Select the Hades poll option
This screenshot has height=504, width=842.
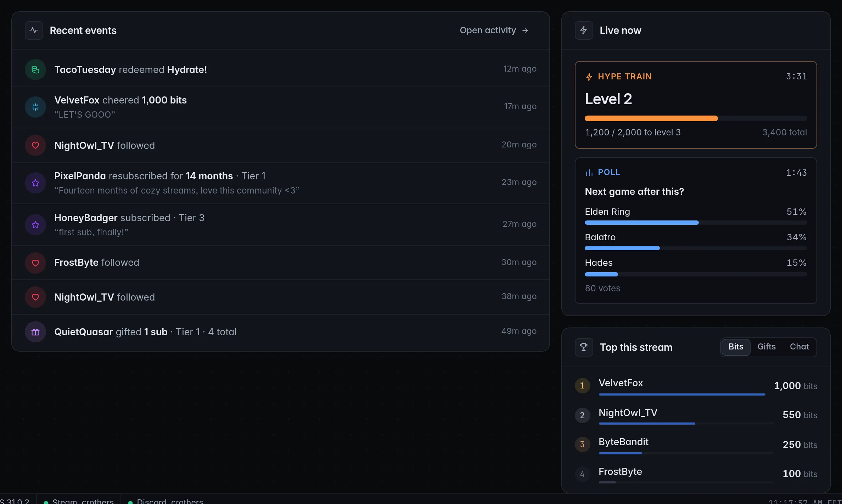(696, 267)
